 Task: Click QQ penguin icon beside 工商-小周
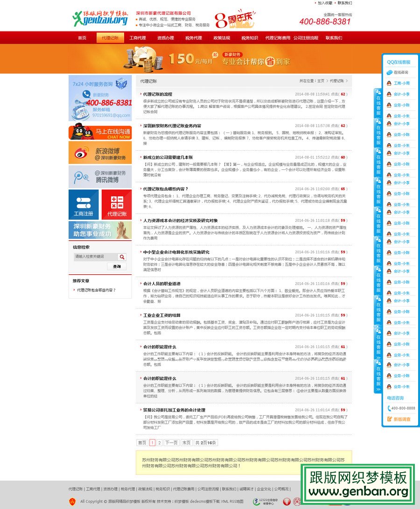pyautogui.click(x=389, y=83)
